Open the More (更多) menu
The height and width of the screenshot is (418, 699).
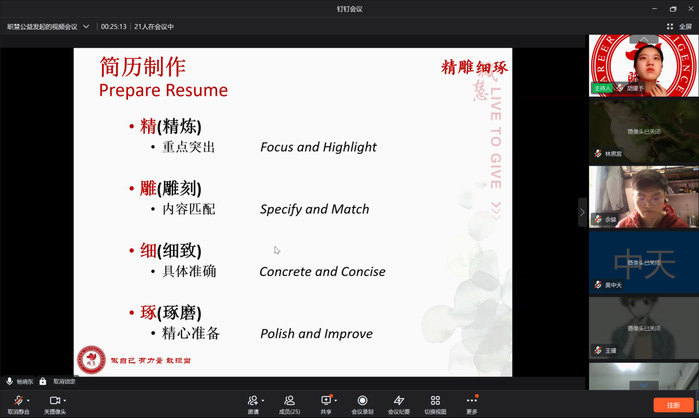(471, 400)
